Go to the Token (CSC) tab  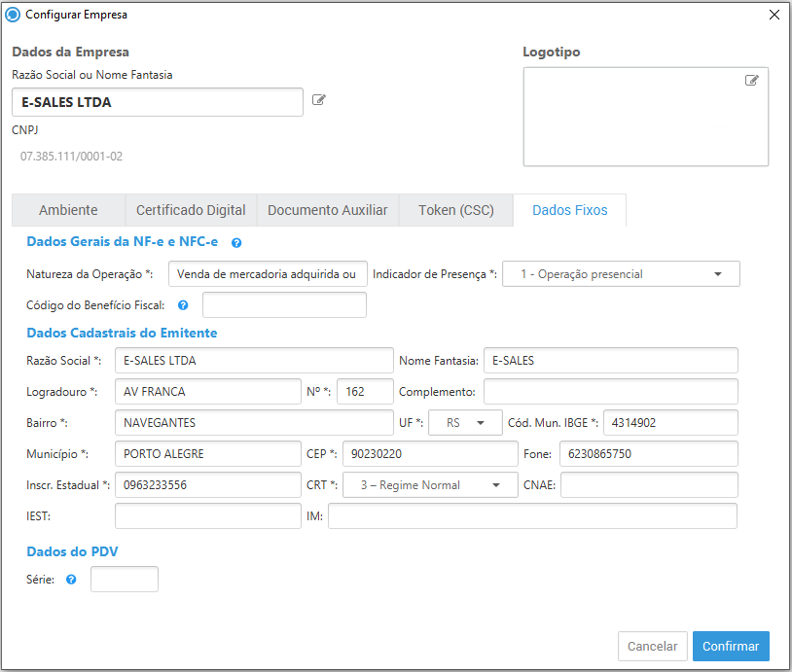coord(456,210)
